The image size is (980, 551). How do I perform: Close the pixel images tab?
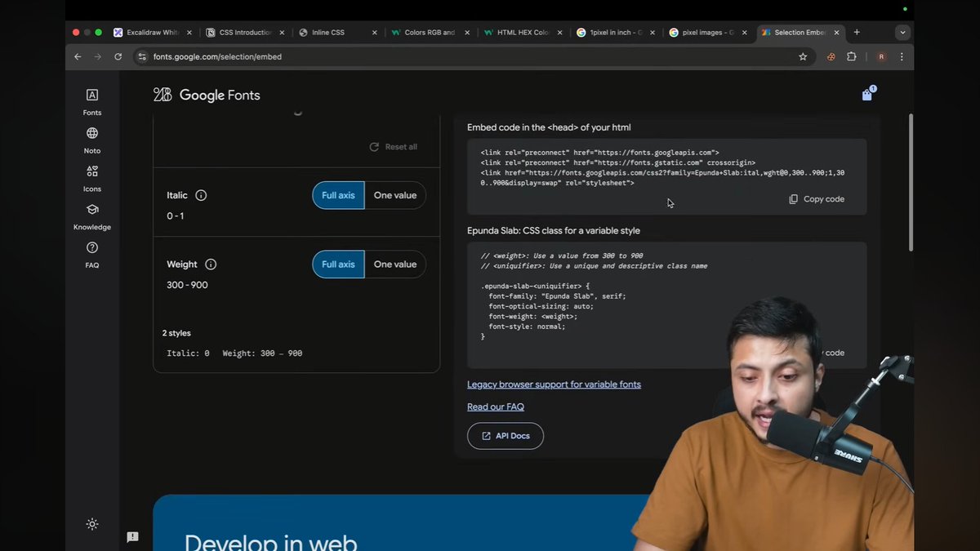pyautogui.click(x=745, y=33)
